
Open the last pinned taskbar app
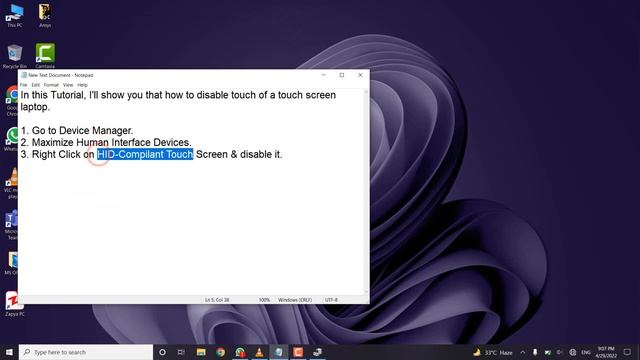point(318,352)
